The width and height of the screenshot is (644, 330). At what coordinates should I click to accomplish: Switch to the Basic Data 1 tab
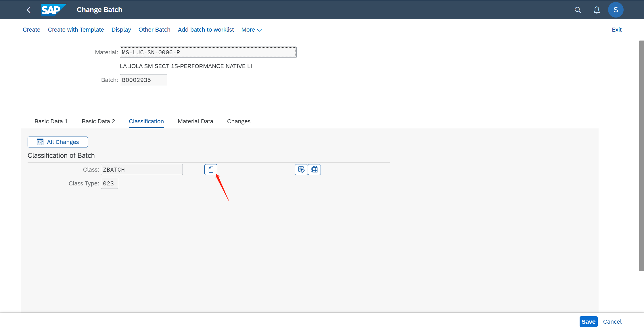[x=51, y=121]
